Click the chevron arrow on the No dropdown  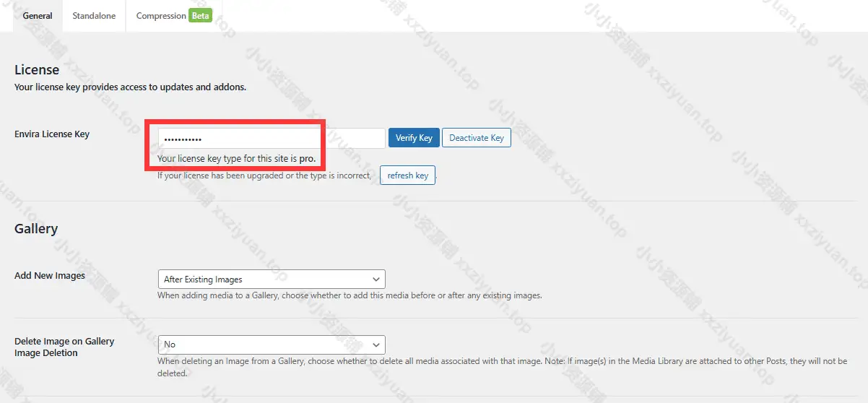tap(376, 344)
